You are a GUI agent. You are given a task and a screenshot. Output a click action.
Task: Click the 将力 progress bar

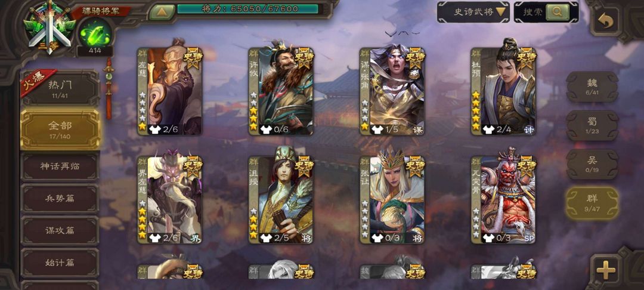247,9
